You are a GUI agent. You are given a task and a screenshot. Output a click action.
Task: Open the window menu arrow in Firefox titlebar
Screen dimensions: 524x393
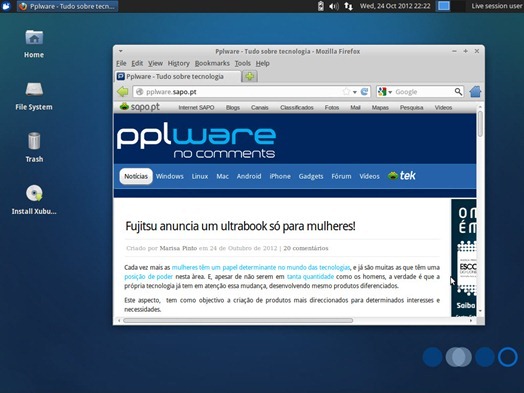pos(121,51)
